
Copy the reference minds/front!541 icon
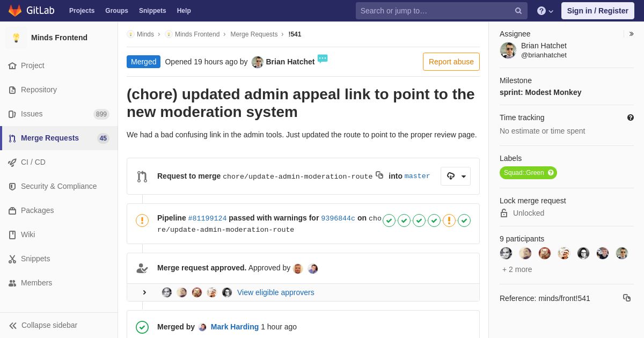tap(627, 298)
